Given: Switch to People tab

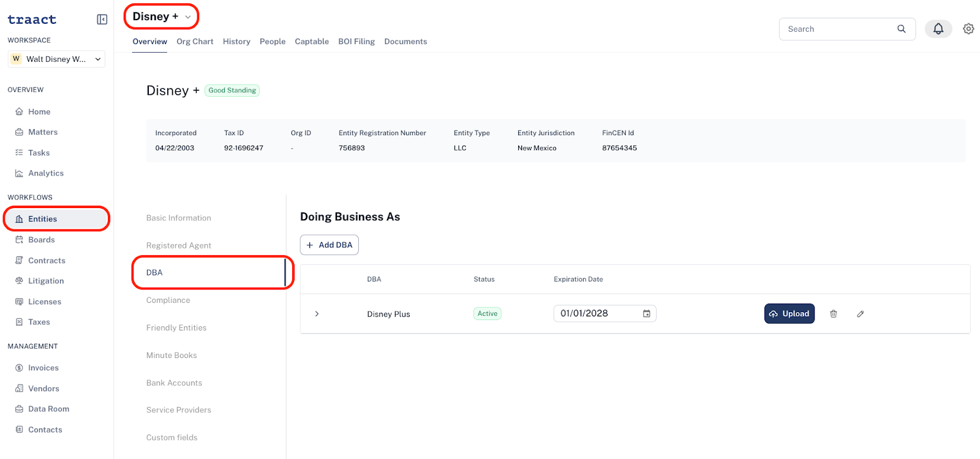Looking at the screenshot, I should [x=273, y=42].
